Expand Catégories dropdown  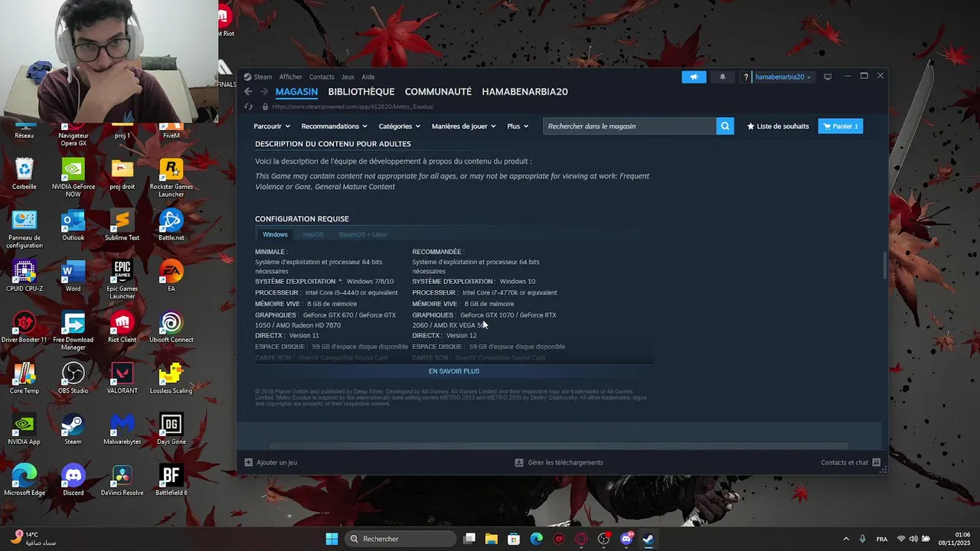point(400,126)
